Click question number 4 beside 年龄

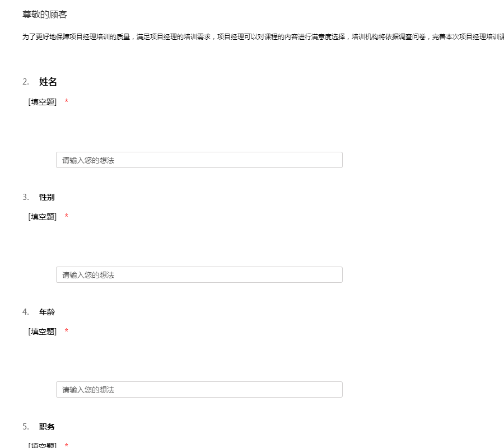tap(26, 312)
